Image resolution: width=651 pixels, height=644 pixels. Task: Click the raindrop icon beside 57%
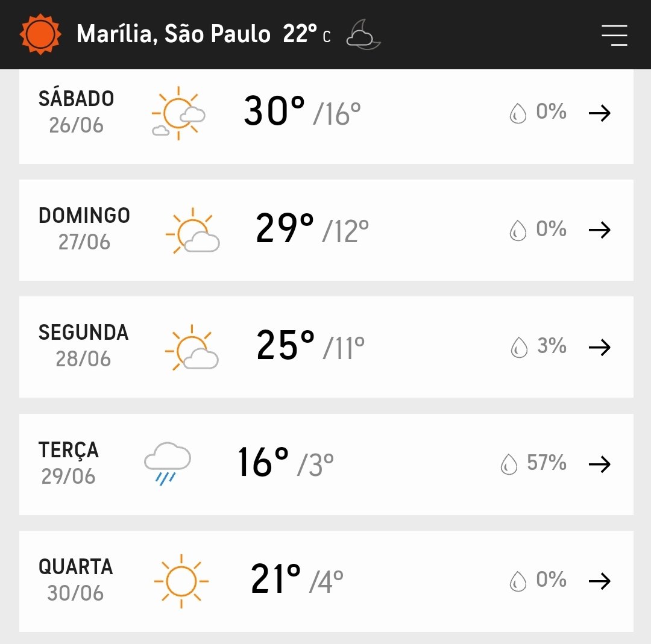pyautogui.click(x=509, y=464)
